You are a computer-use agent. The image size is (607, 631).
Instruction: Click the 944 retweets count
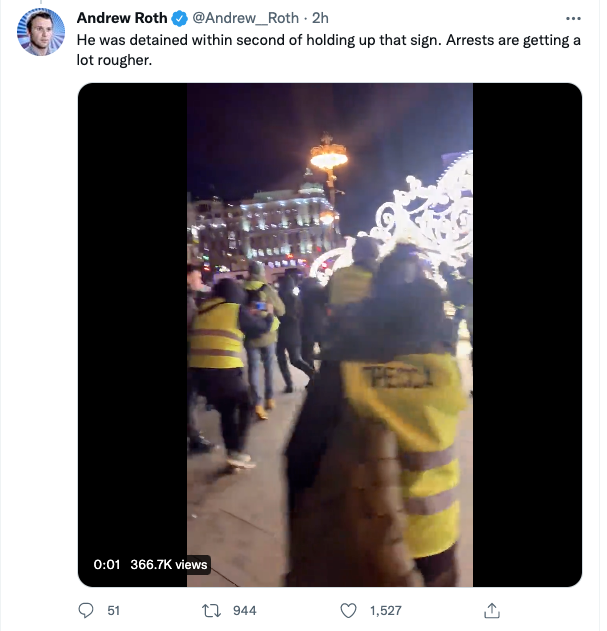click(244, 610)
